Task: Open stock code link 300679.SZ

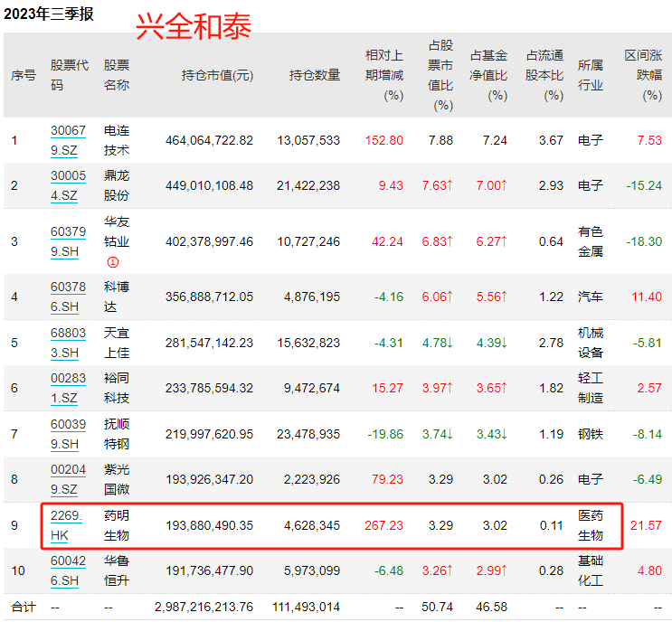Action: click(68, 140)
